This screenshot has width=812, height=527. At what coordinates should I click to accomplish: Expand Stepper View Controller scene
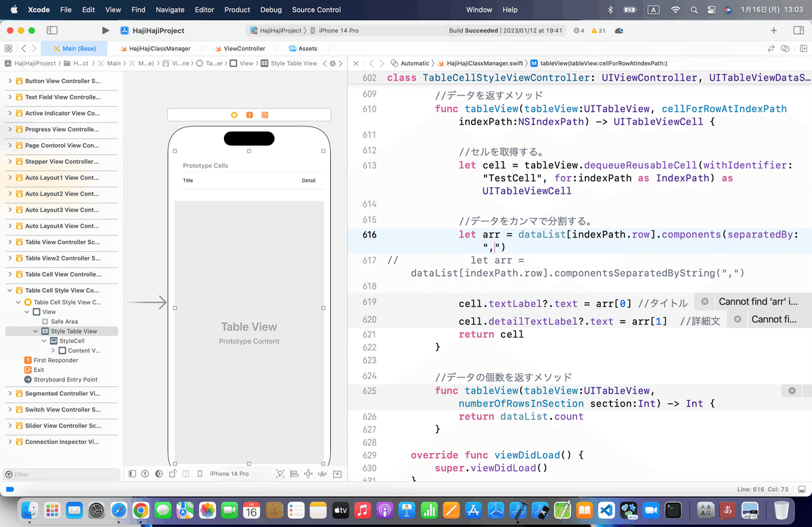point(9,162)
